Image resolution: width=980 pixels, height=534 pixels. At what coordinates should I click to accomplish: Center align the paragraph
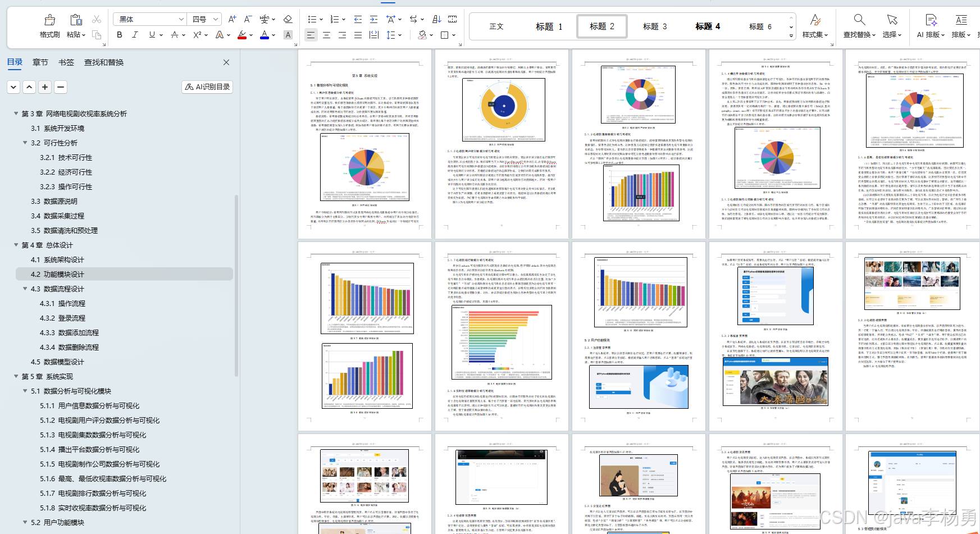[326, 35]
